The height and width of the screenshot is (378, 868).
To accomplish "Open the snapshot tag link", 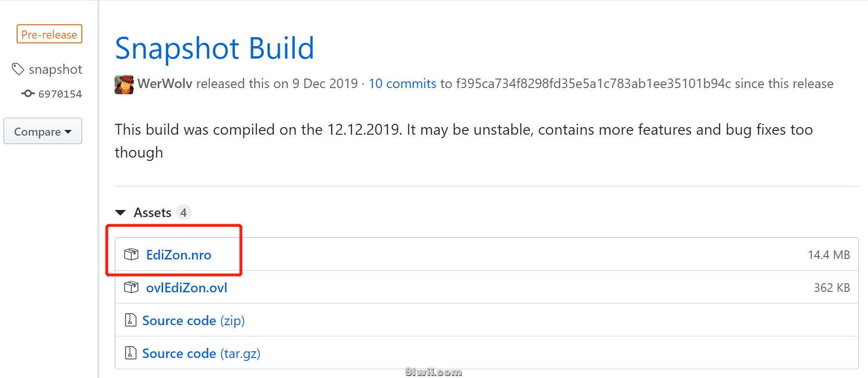I will (55, 70).
